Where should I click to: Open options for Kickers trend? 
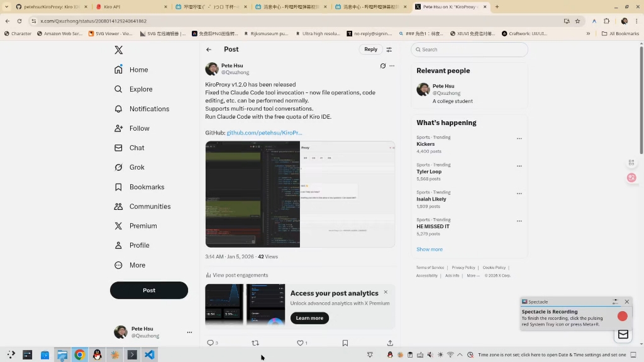coord(519,139)
